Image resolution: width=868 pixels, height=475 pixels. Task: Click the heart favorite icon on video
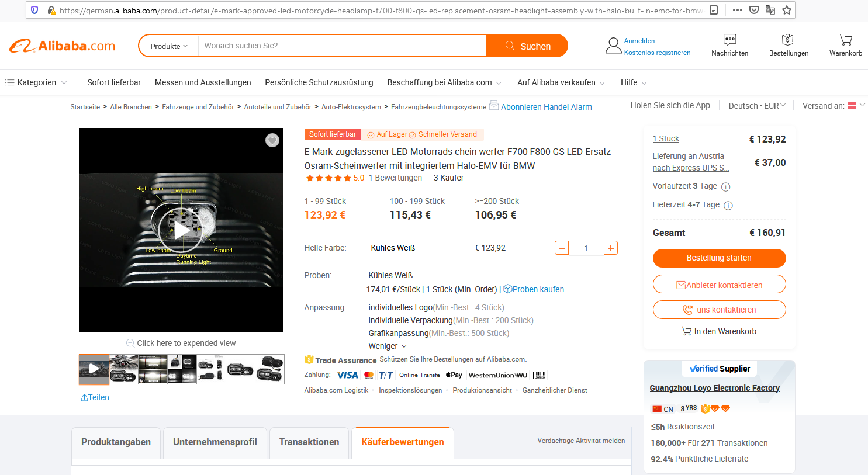pos(272,140)
